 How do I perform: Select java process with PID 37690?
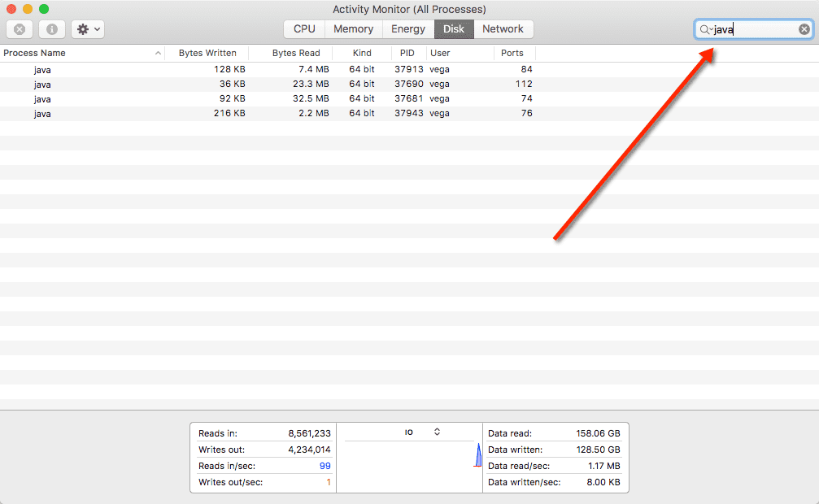[42, 85]
